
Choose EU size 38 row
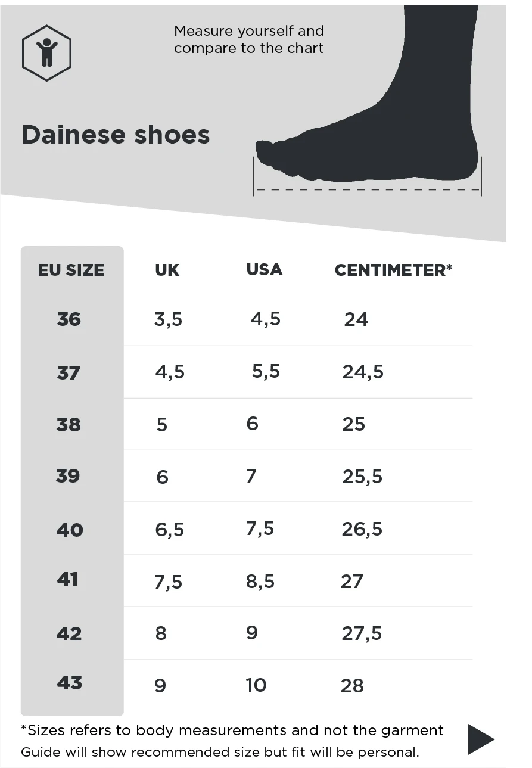point(69,424)
